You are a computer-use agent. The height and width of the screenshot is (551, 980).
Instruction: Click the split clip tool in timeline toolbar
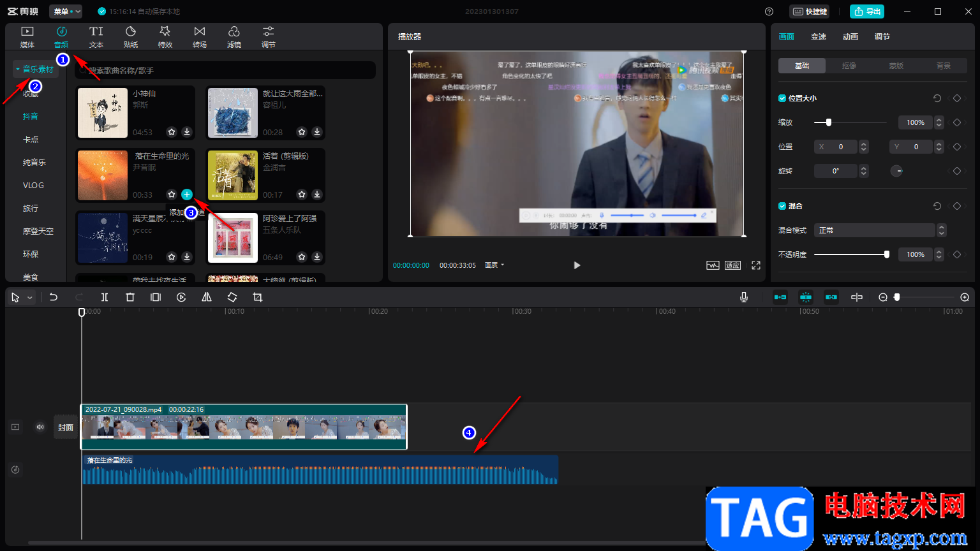pos(105,297)
